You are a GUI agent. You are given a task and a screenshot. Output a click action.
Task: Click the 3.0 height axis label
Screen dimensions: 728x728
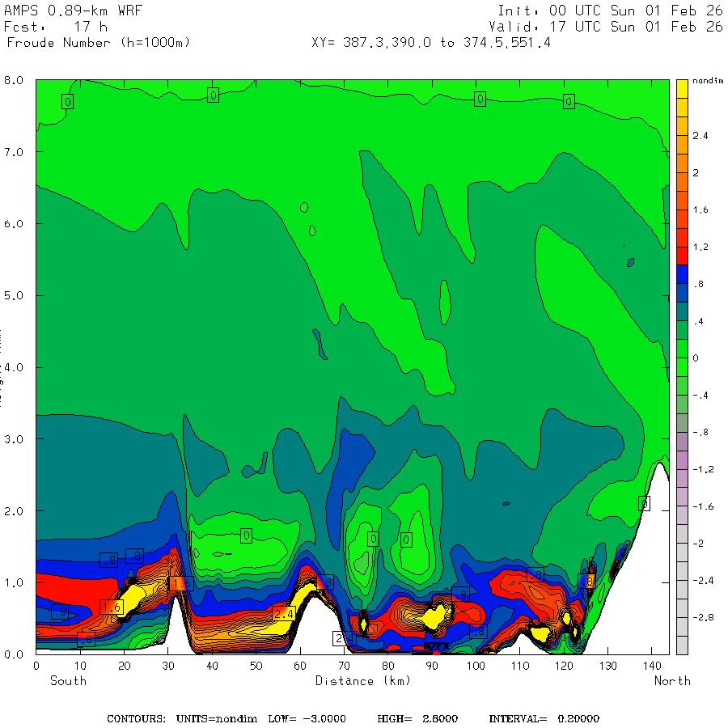14,439
